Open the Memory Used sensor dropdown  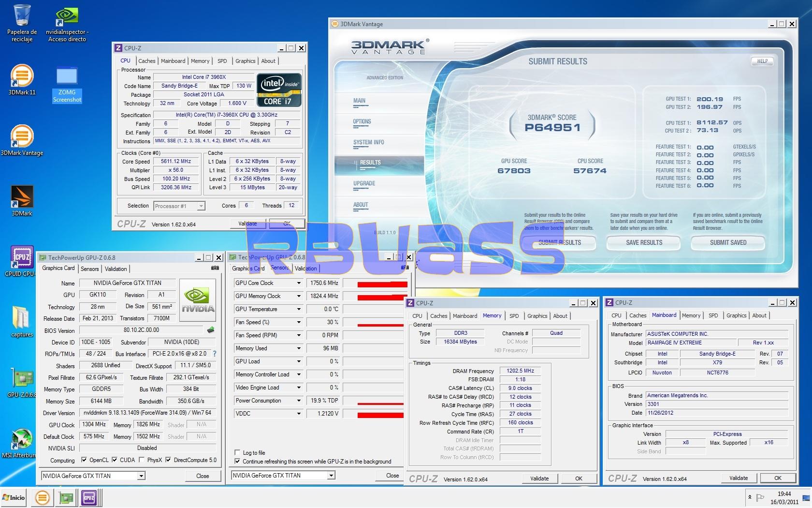(x=299, y=348)
